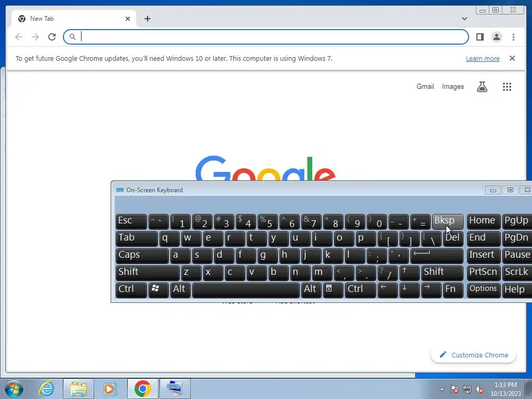Click the slash question mark key

click(387, 273)
